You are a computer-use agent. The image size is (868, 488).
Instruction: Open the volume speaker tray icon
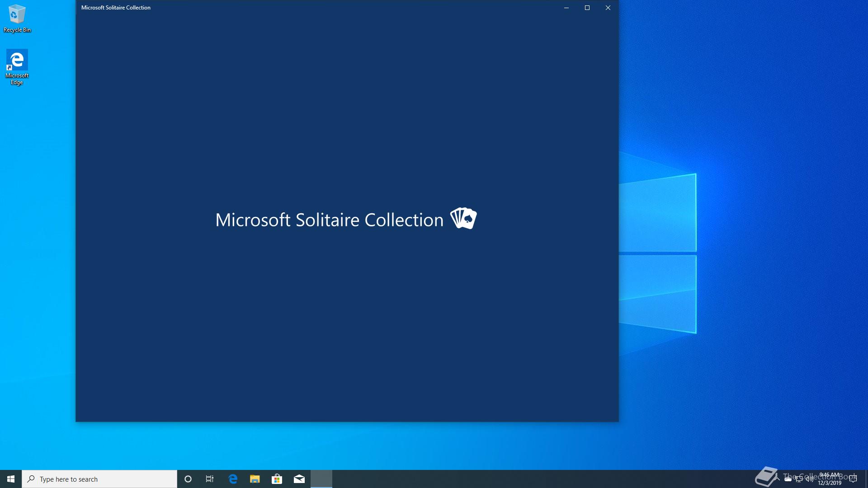tap(810, 479)
